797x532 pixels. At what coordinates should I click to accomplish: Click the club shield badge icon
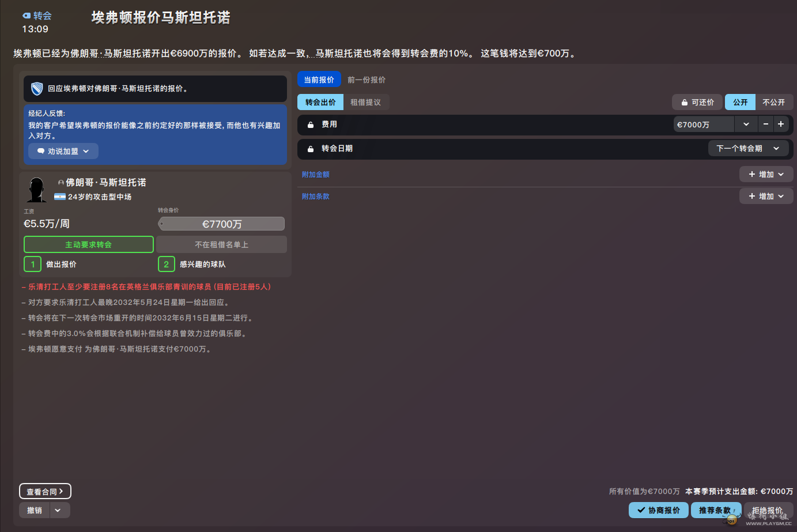pyautogui.click(x=37, y=89)
